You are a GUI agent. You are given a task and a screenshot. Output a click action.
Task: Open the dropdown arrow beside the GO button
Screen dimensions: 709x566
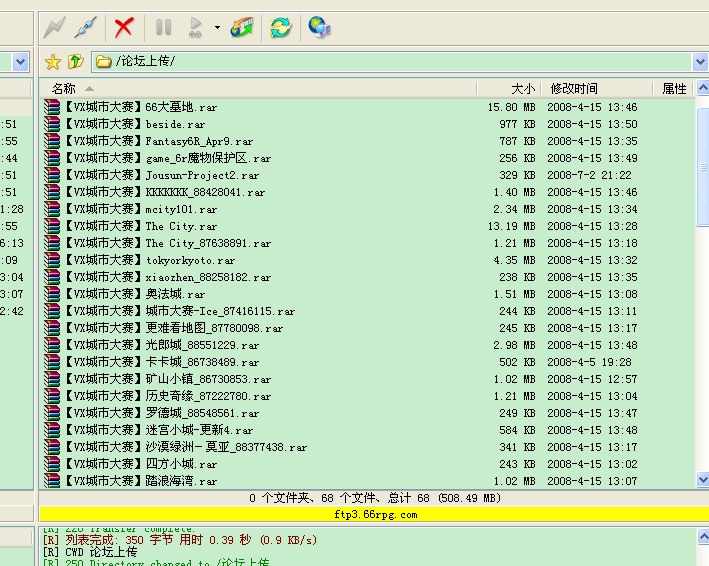217,28
